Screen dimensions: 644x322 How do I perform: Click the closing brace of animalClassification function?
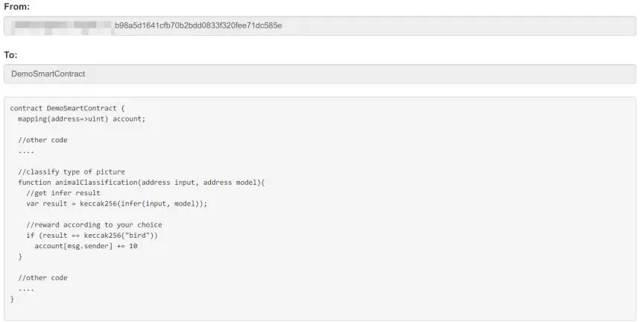pos(20,256)
